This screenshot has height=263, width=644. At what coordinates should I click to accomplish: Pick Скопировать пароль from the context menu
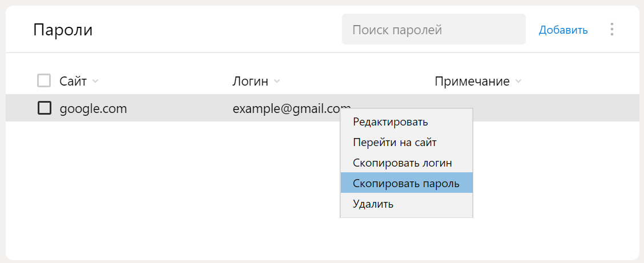[x=406, y=183]
